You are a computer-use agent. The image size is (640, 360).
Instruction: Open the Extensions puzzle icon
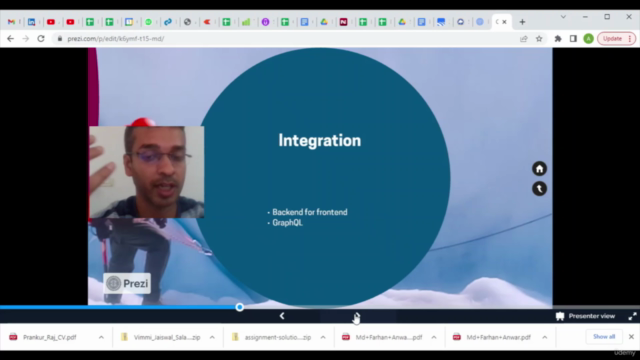click(558, 38)
